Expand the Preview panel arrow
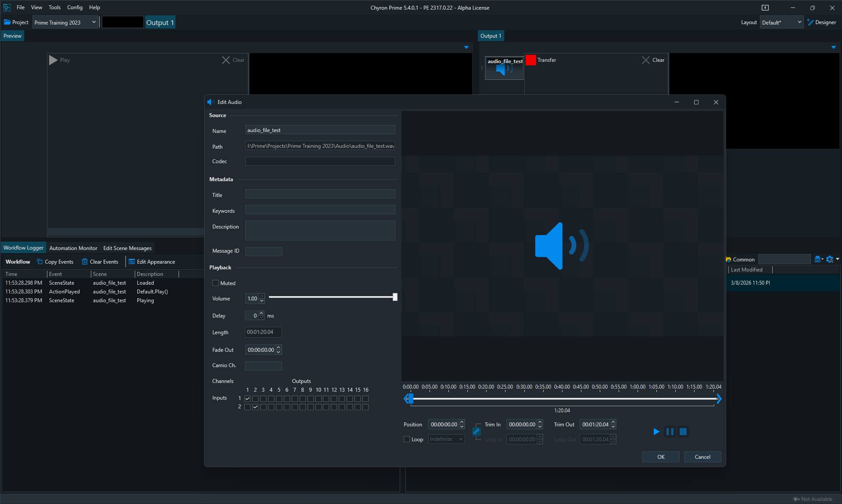 click(x=466, y=47)
